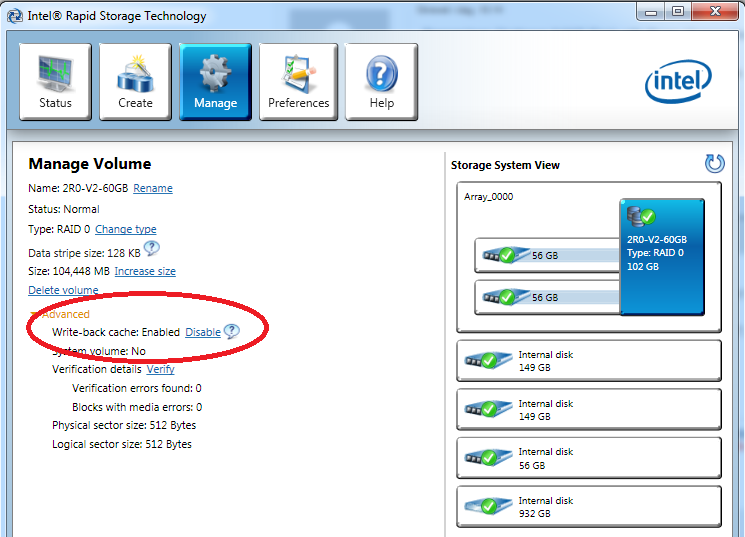Click Physical sector size: 512 Bytes

coord(124,425)
